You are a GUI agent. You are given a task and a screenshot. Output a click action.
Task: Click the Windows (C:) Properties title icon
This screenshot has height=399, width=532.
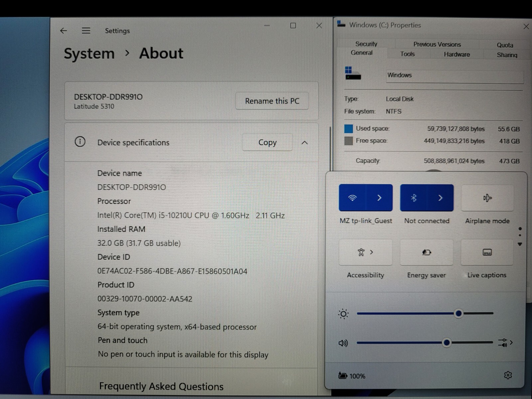(341, 24)
